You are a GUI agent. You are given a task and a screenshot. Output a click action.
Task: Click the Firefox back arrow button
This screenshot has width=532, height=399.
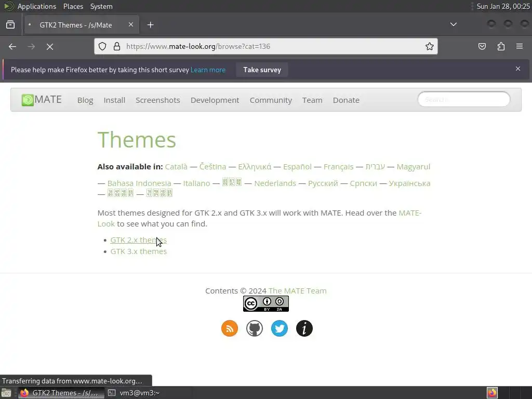[x=12, y=46]
